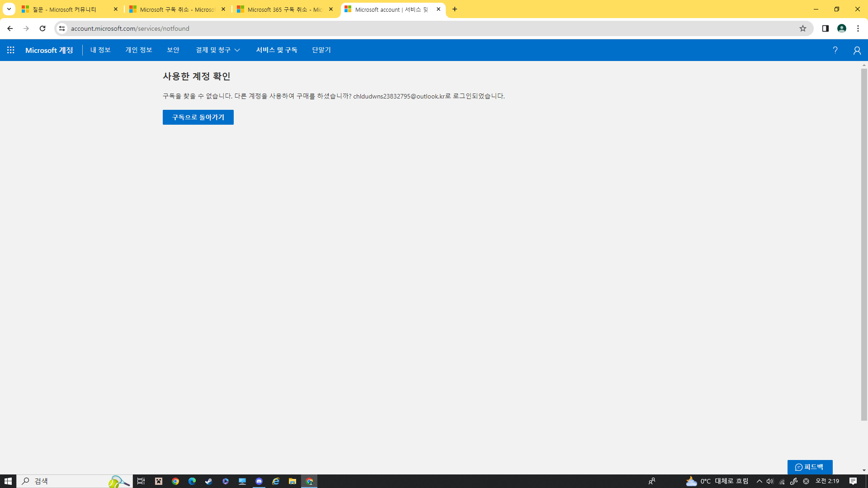Bookmark this page with the star icon

(803, 28)
